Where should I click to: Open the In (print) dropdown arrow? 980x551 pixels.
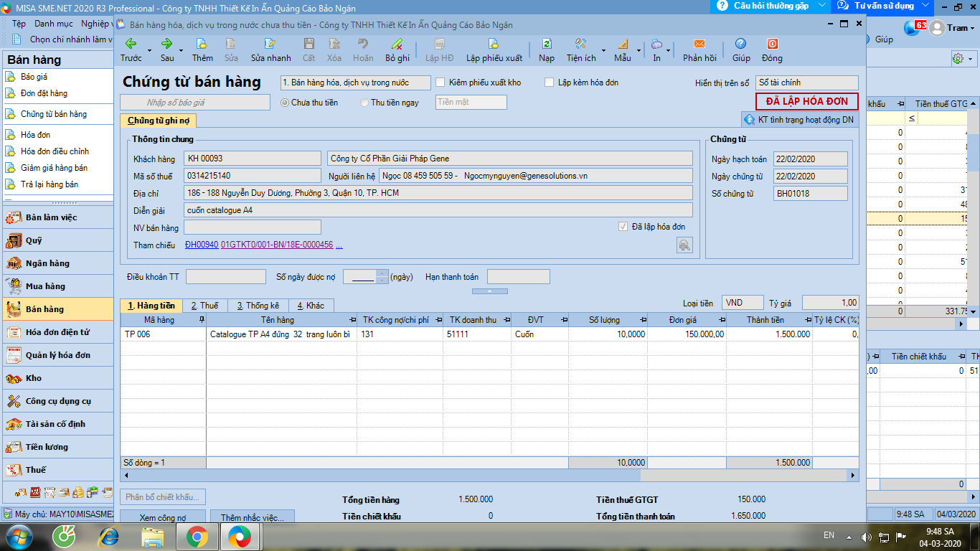pos(669,50)
